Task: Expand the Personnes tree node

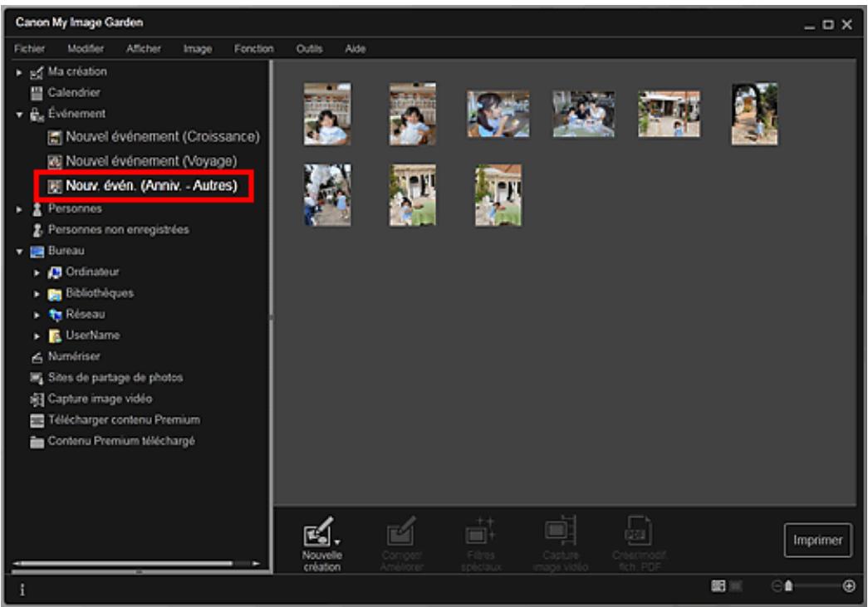Action: (19, 210)
